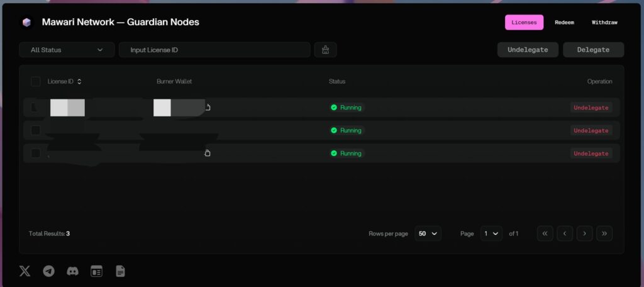The height and width of the screenshot is (287, 644).
Task: Open the Page number dropdown
Action: [x=491, y=234]
